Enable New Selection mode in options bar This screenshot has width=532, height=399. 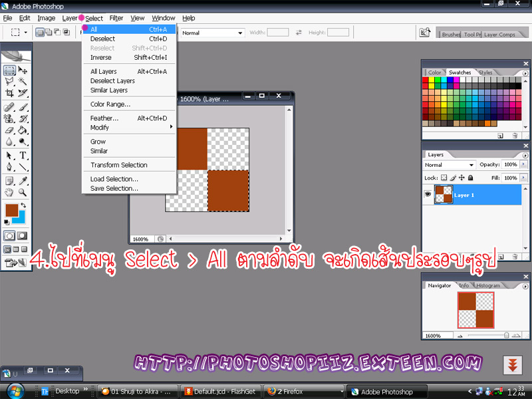40,32
